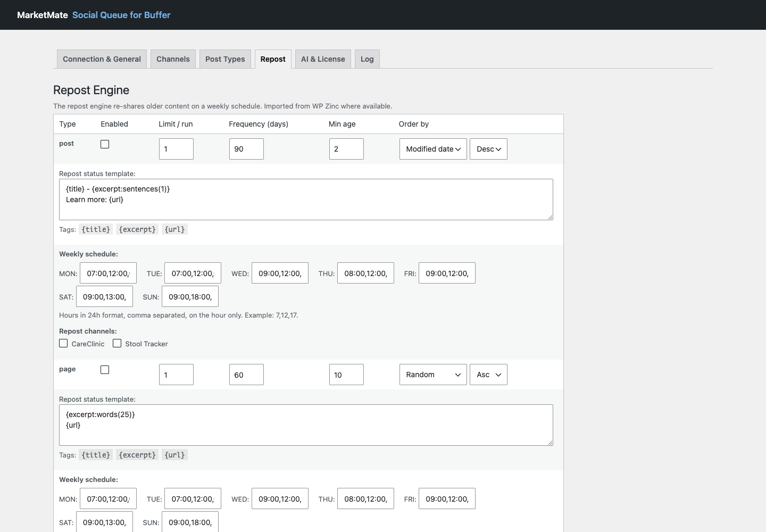Click Social Queue for Buffer header text

(121, 15)
